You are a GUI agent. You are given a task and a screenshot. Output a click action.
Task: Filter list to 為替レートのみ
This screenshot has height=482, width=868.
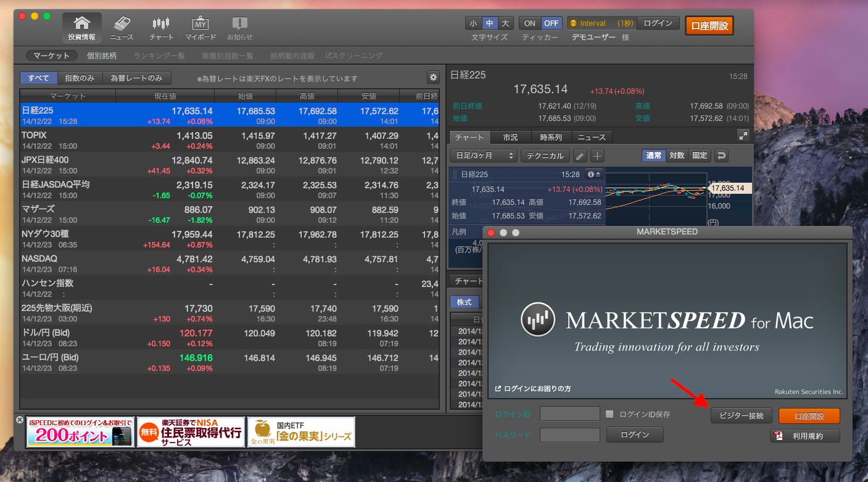(136, 78)
